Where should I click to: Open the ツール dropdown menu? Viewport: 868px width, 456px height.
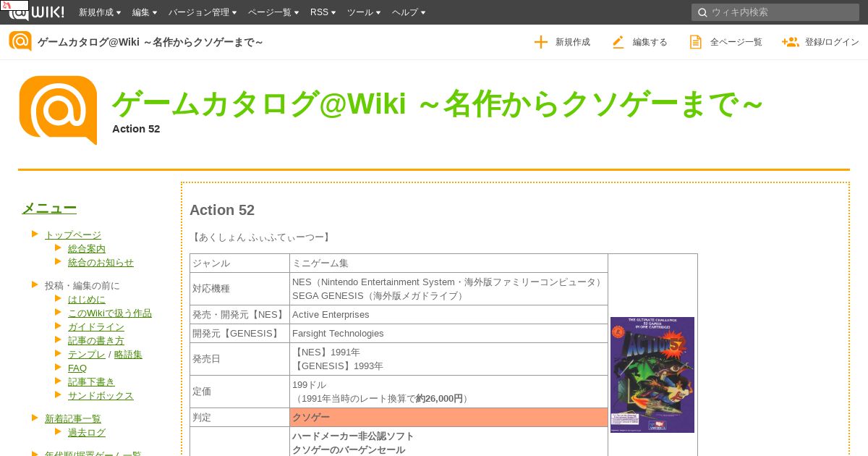pyautogui.click(x=364, y=12)
